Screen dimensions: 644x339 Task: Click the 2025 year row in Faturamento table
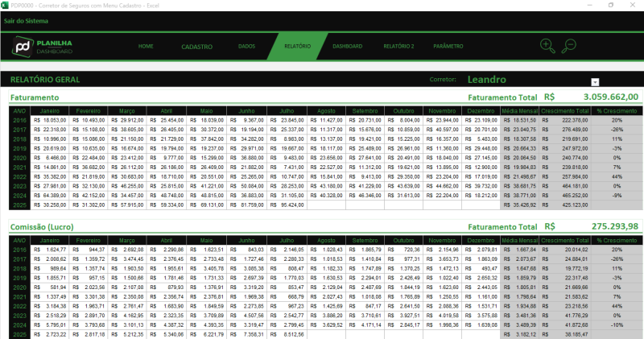(x=19, y=205)
